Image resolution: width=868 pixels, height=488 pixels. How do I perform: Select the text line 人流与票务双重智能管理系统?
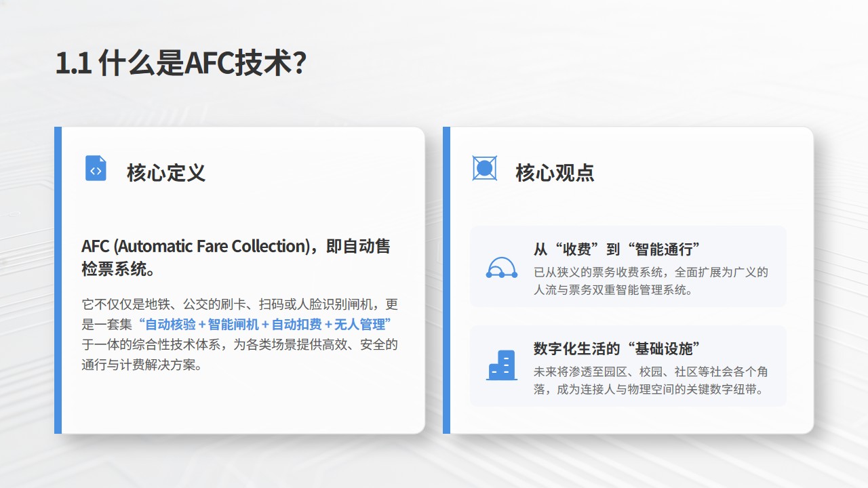coord(612,290)
